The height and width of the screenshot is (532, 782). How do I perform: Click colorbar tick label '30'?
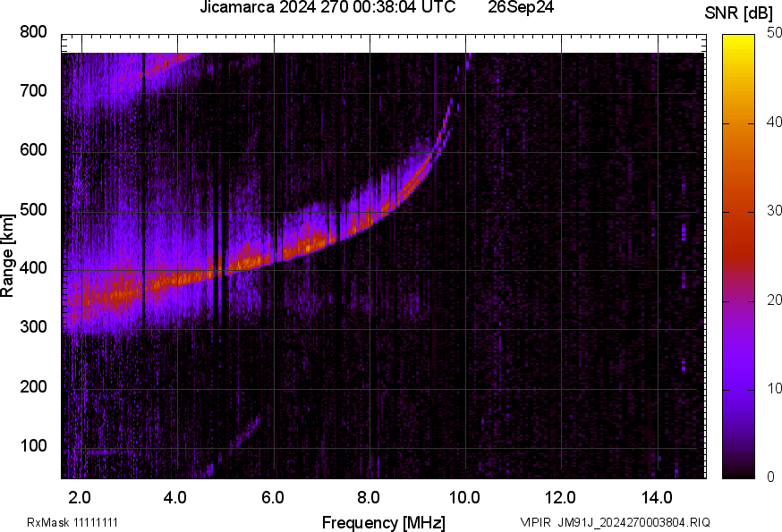[x=774, y=211]
